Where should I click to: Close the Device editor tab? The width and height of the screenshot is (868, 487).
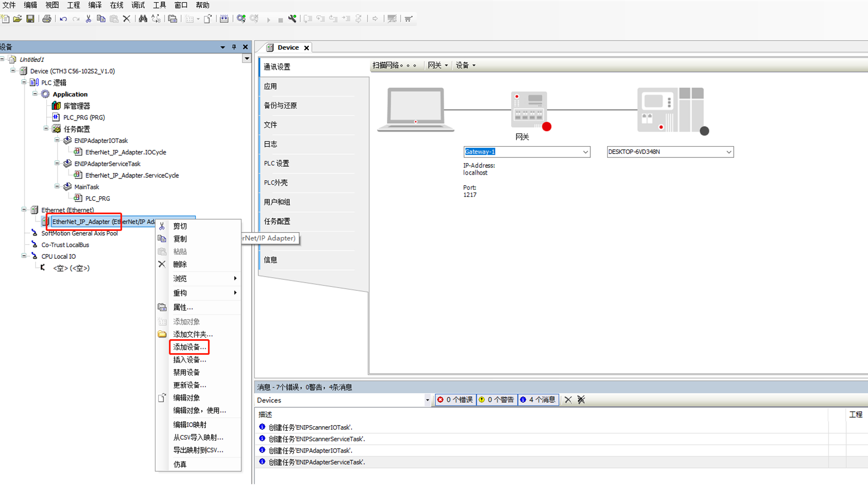tap(307, 48)
